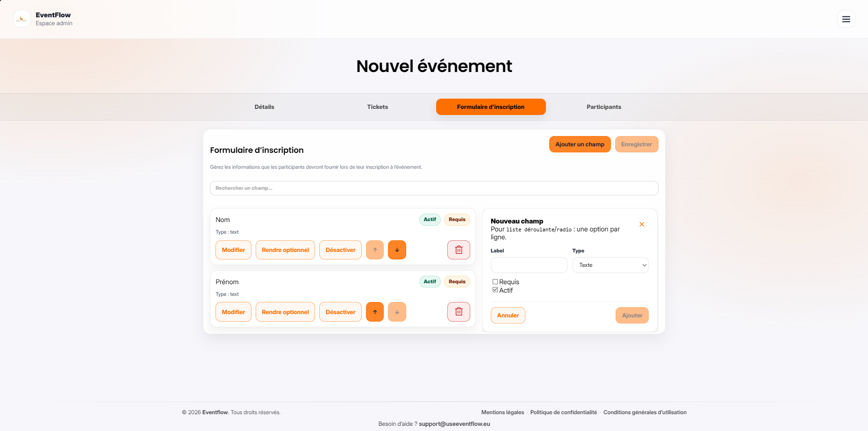
Task: Expand the field type selector in Nouveau champ
Action: [610, 265]
